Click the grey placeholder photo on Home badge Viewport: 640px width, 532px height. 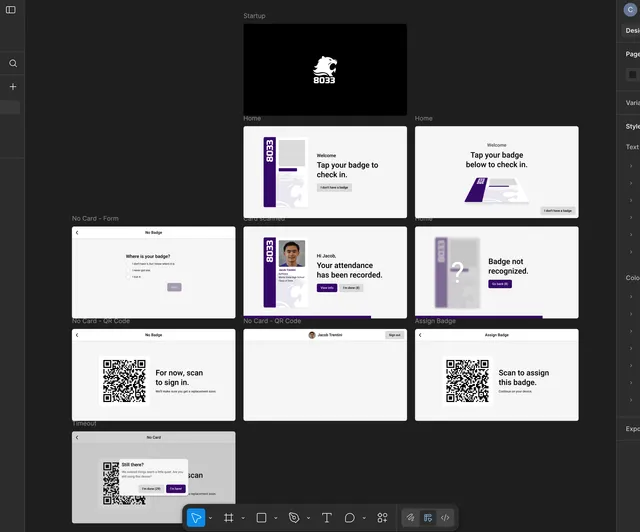point(292,153)
